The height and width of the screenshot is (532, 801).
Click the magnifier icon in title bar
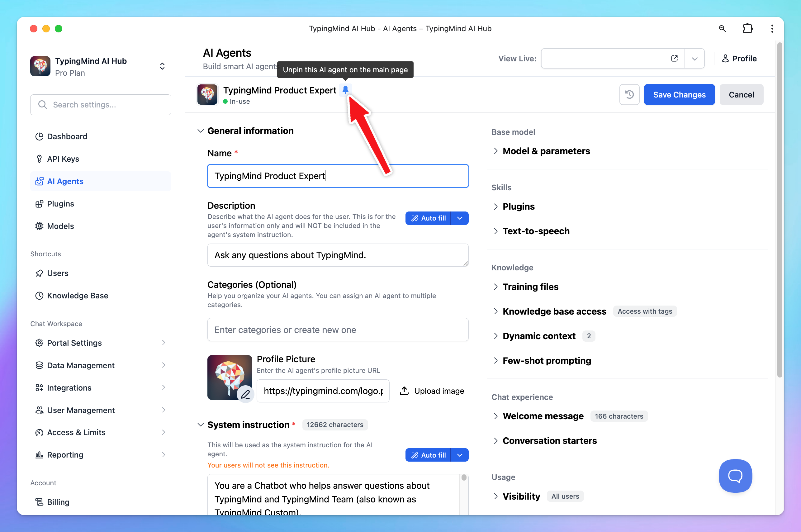click(722, 29)
